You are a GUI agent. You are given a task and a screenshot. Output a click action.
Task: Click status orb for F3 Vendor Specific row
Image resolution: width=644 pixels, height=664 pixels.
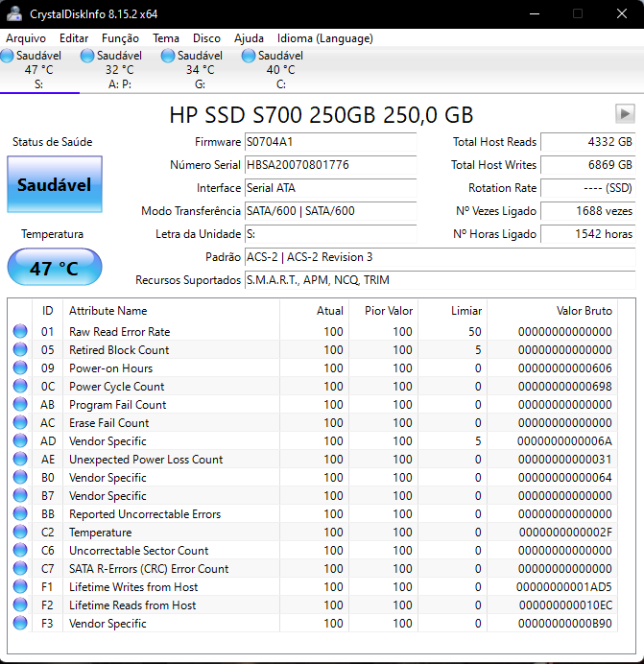[20, 623]
